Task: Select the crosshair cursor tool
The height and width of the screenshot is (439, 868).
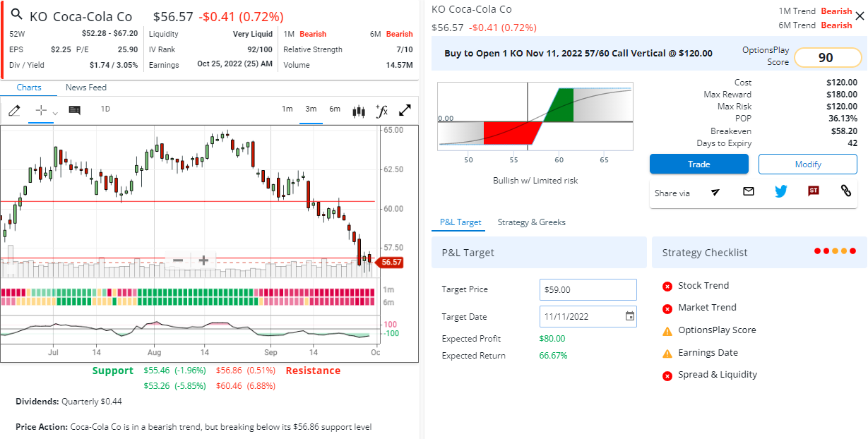Action: 41,110
